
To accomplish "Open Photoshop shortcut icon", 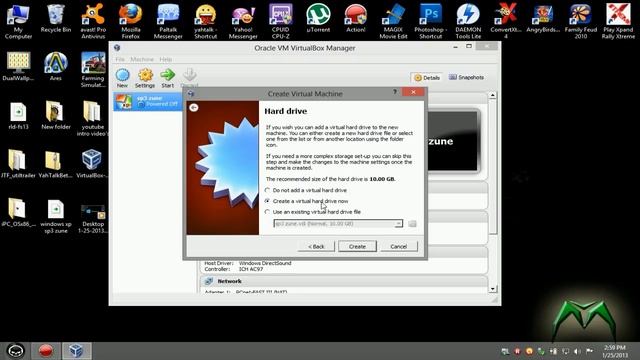I will pos(431,20).
